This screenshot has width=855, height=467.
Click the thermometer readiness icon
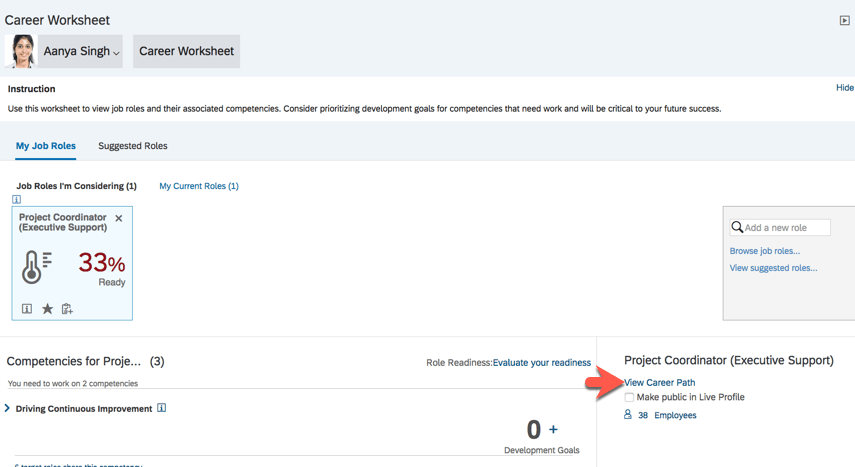[37, 266]
